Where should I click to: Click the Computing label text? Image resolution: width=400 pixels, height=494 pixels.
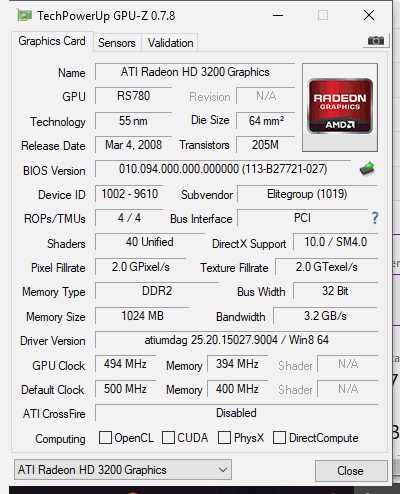[x=60, y=439]
